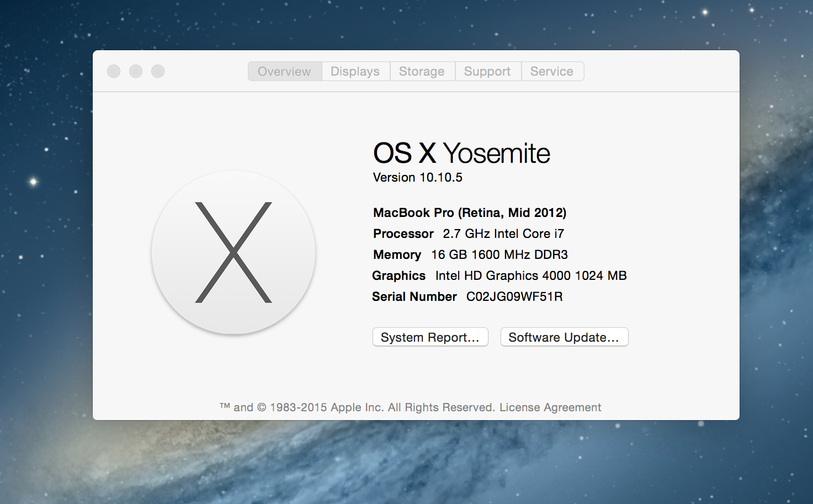Click the MacBook Pro model name
The width and height of the screenshot is (813, 504).
[469, 213]
